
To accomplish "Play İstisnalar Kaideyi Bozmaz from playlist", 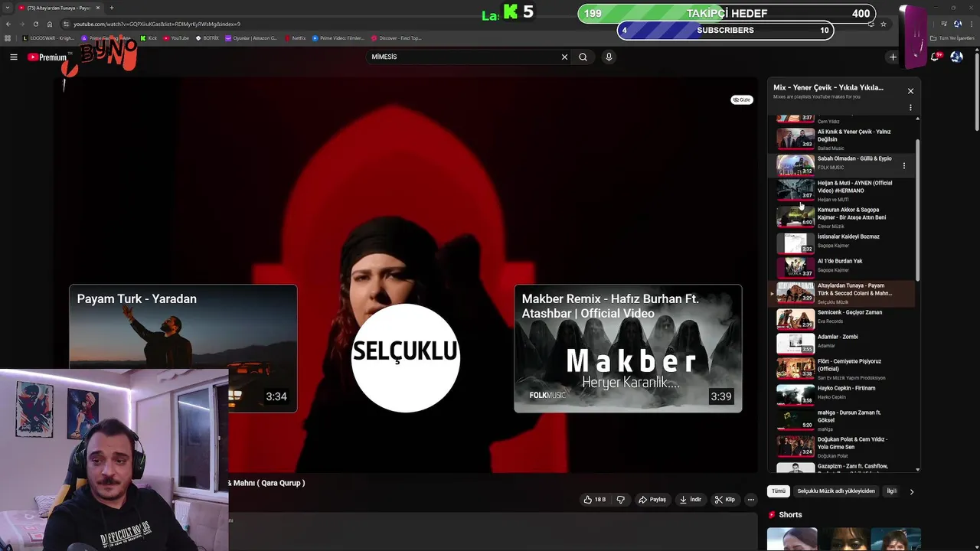I will (x=841, y=243).
